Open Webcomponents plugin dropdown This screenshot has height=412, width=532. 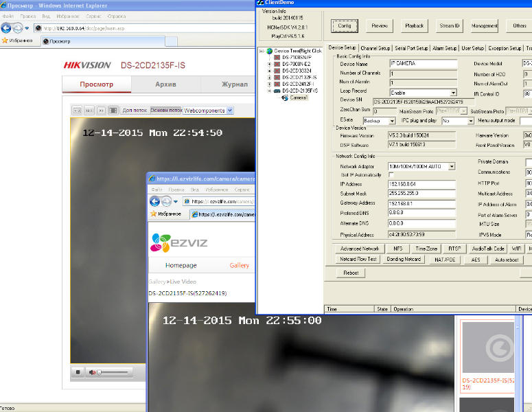click(x=230, y=111)
